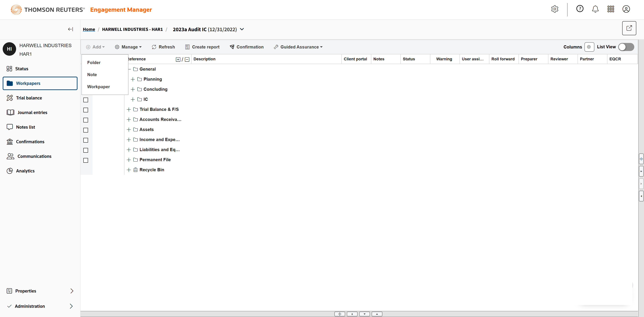Open the apps grid launcher icon

pyautogui.click(x=610, y=9)
